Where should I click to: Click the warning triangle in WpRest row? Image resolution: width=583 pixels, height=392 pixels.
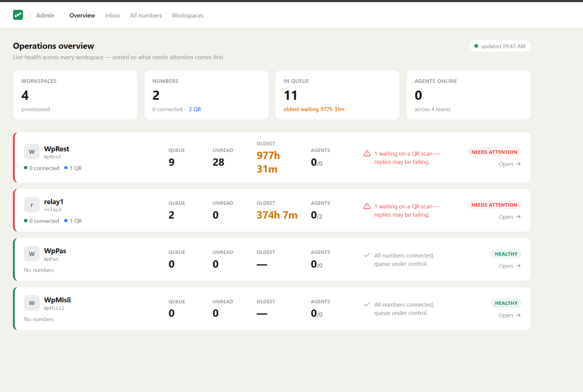click(367, 153)
